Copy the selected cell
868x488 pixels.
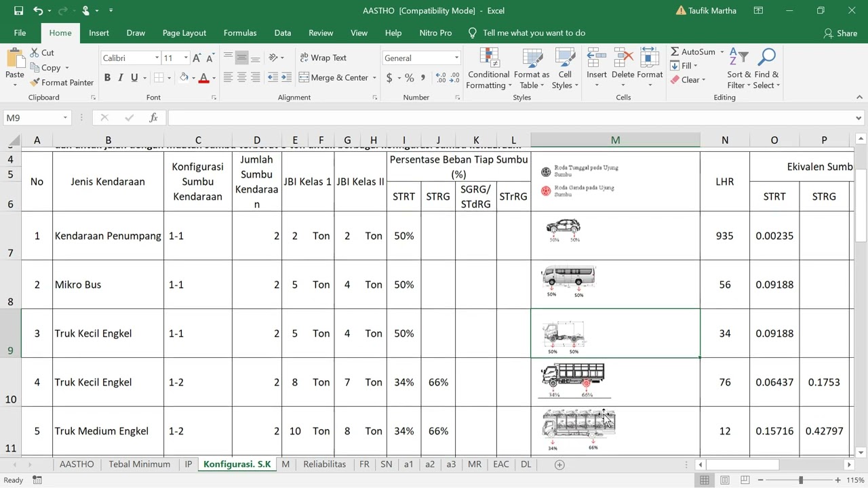45,67
